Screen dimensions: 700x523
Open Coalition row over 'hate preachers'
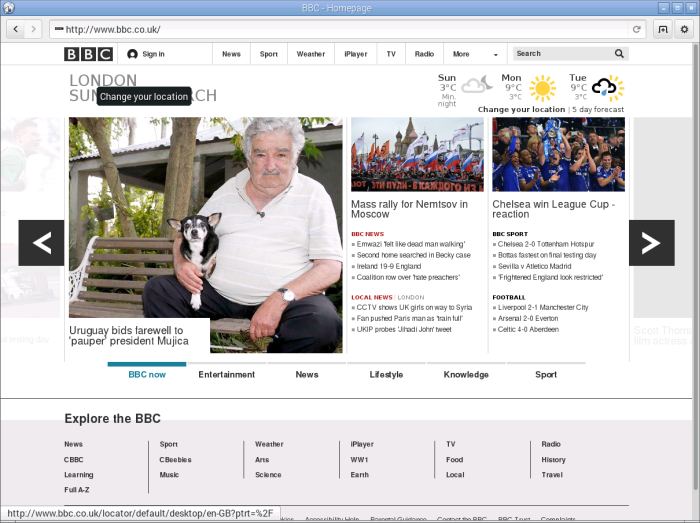tap(408, 277)
